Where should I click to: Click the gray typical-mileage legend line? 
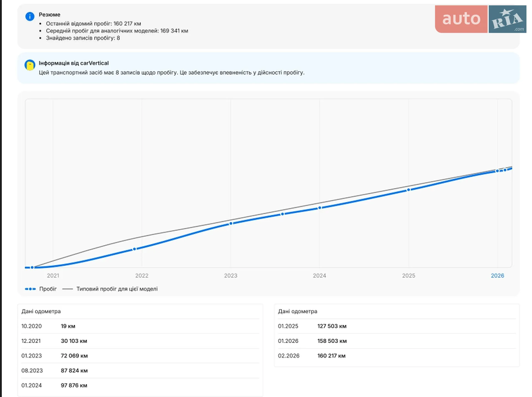coord(68,289)
